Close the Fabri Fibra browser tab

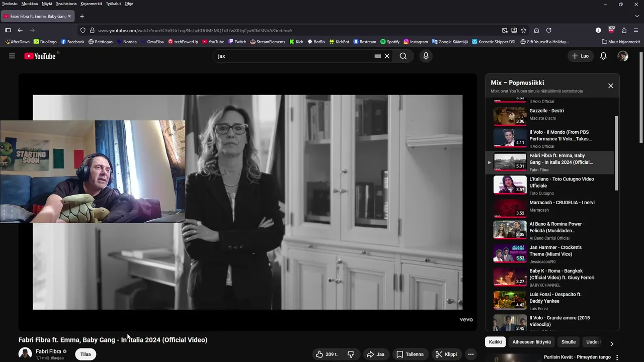tap(69, 16)
